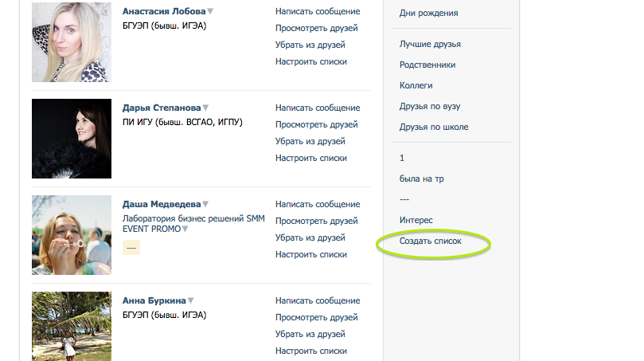644x361 pixels.
Task: Click Настроить списки for Даша Медведева
Action: click(x=311, y=254)
